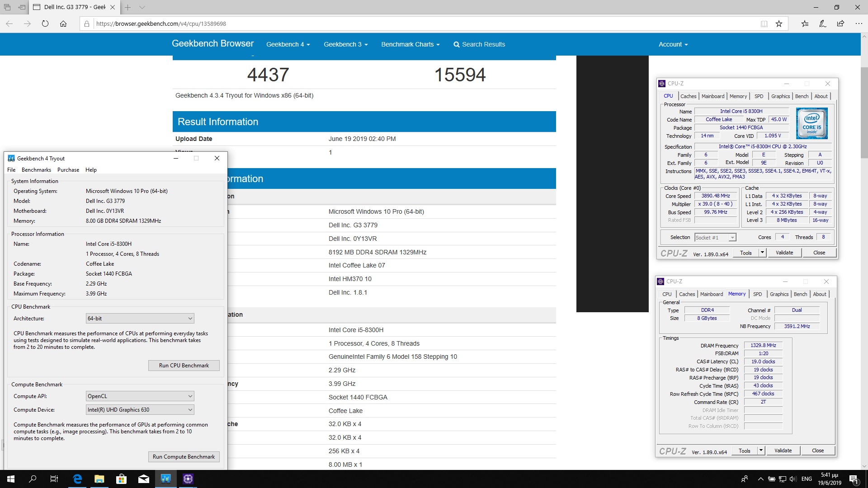Open Mail app from taskbar
Image resolution: width=868 pixels, height=488 pixels.
pyautogui.click(x=144, y=479)
